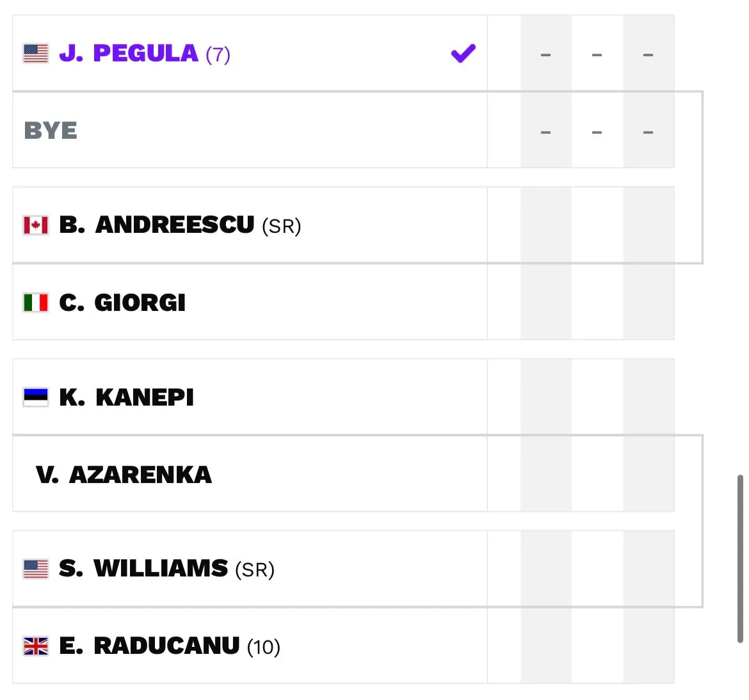Click the BYE row third set dash
Image resolution: width=749 pixels, height=700 pixels.
pyautogui.click(x=648, y=132)
